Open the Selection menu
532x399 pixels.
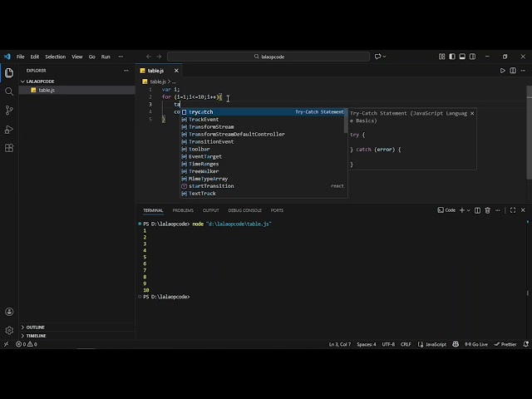[x=55, y=57]
